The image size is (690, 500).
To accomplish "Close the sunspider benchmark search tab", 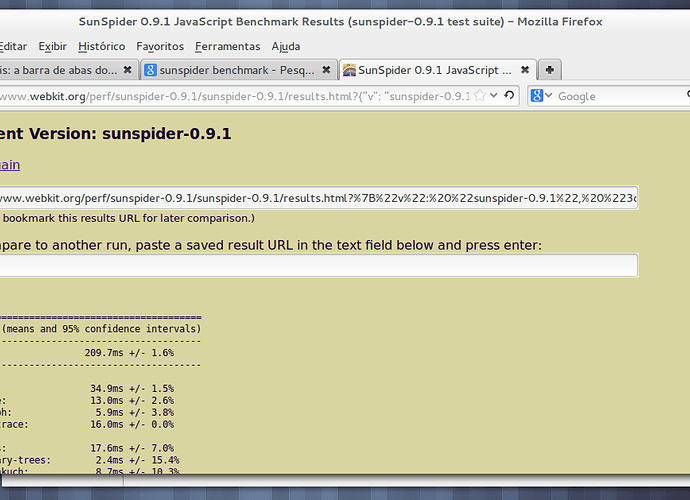I will coord(326,70).
